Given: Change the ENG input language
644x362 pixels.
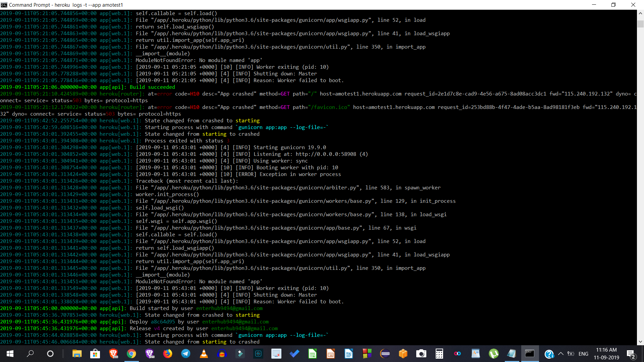Looking at the screenshot, I should [584, 354].
